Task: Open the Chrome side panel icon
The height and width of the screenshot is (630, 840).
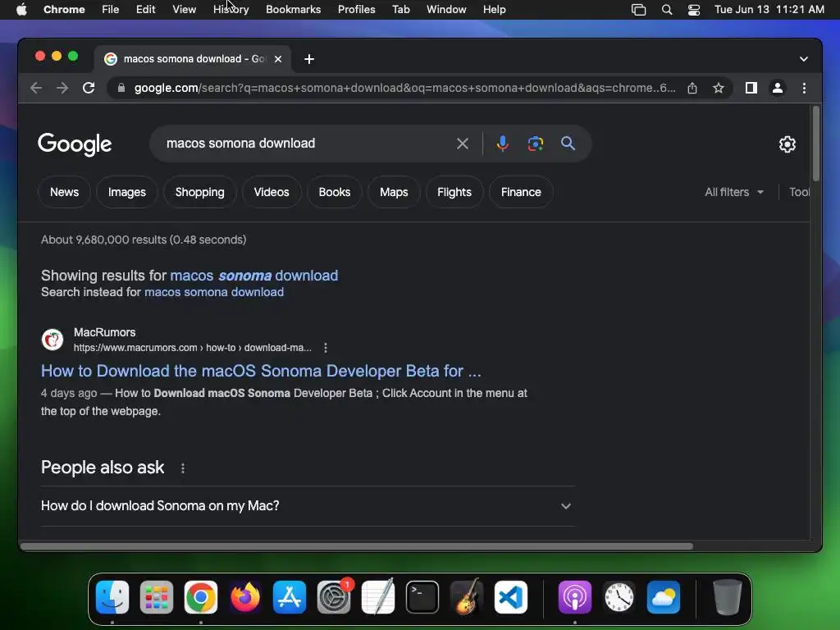Action: coord(751,88)
